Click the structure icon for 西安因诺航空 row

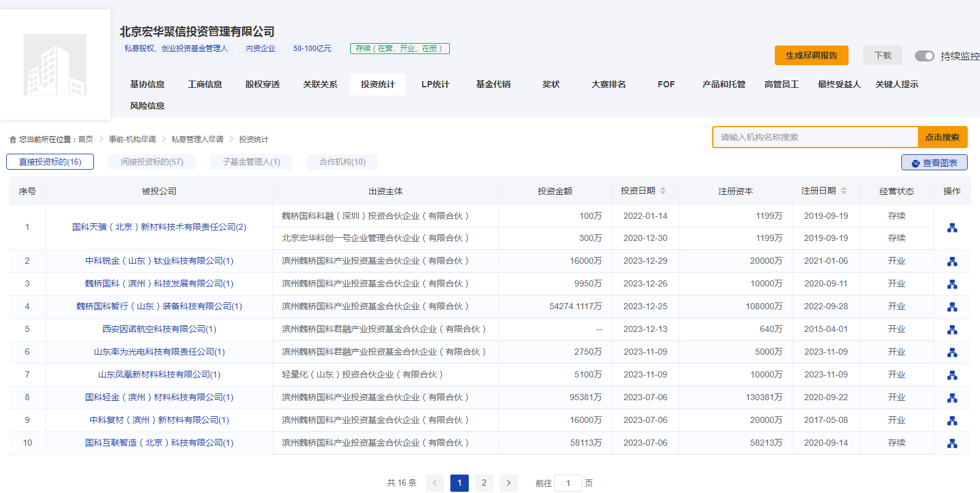(952, 329)
